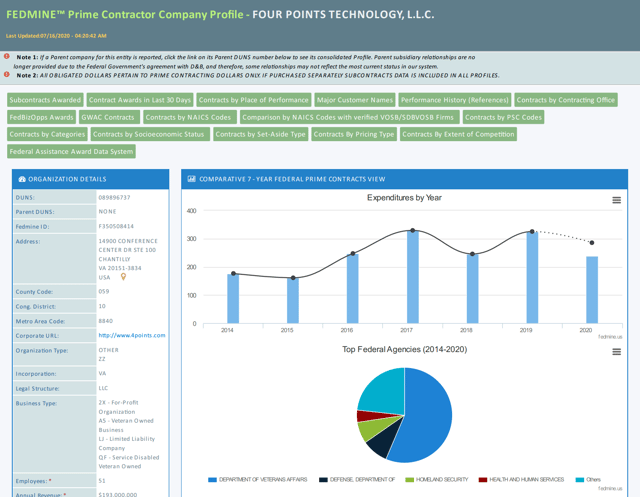Open Contracts by NAICS Codes

point(190,117)
